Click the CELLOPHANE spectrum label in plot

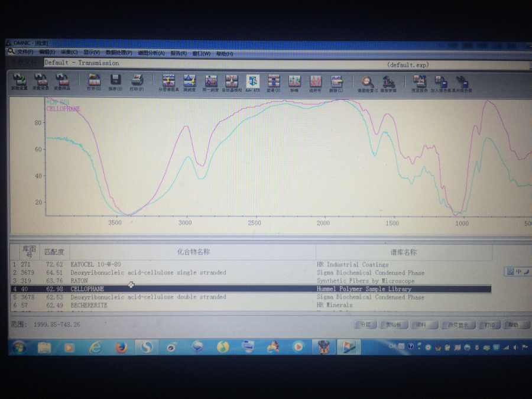click(x=63, y=109)
